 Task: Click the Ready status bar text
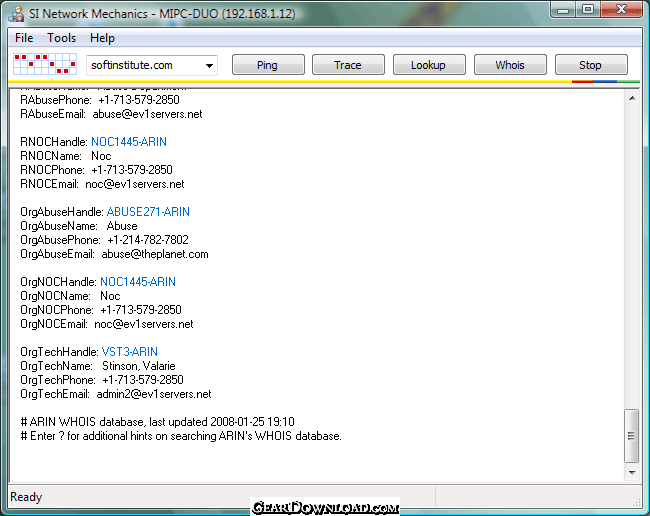26,497
